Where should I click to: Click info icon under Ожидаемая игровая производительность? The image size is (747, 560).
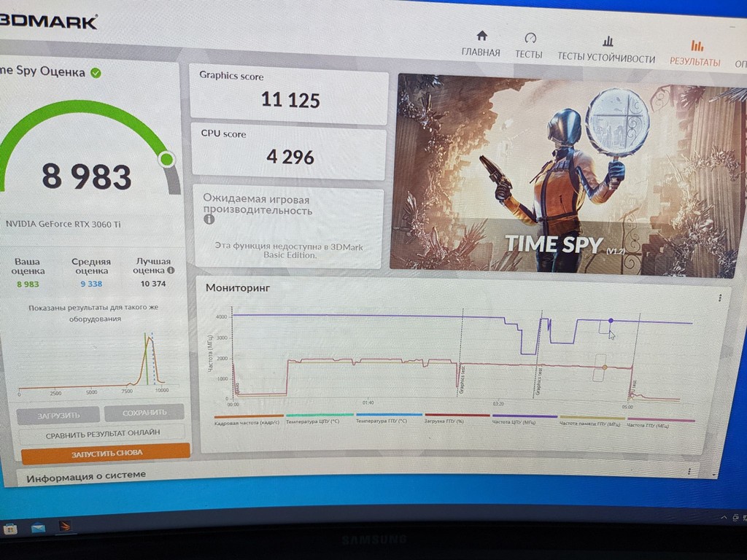209,219
